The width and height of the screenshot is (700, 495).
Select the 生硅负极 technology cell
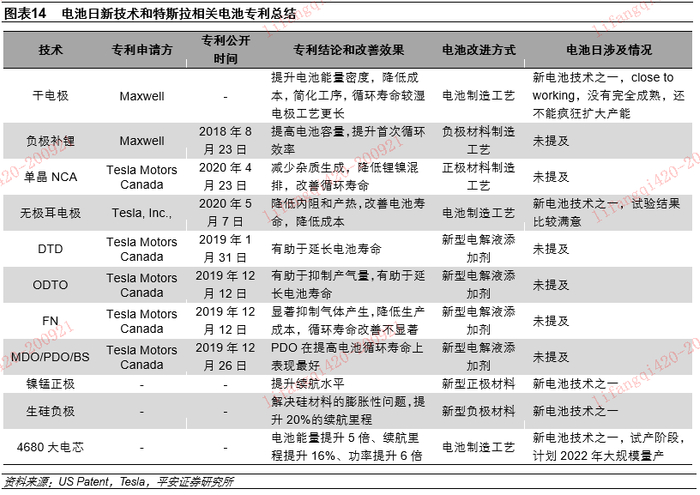click(50, 411)
